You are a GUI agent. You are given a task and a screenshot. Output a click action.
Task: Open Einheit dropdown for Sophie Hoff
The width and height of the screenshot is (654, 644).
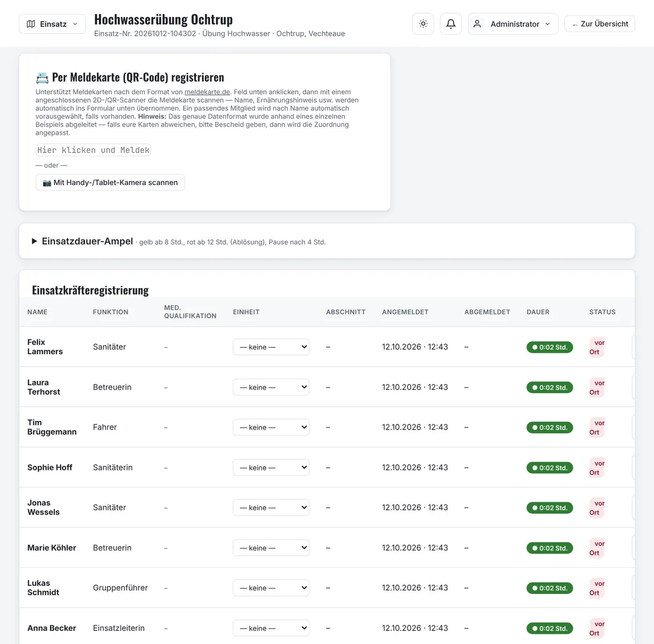[271, 467]
